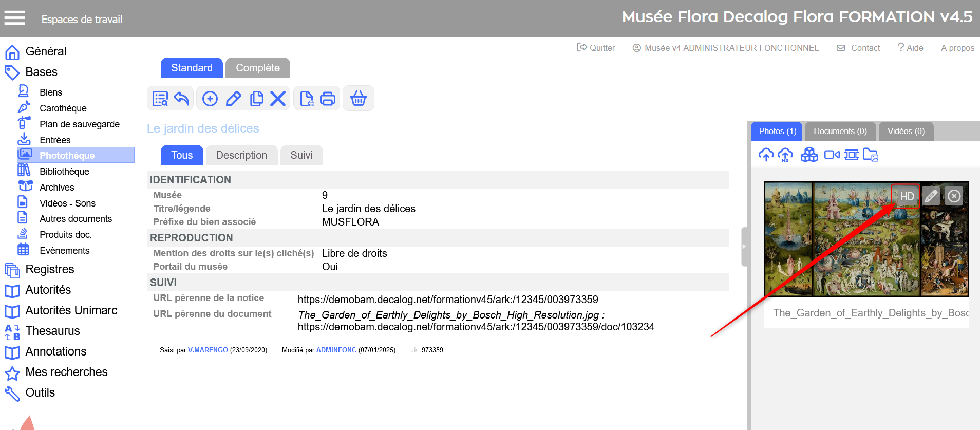
Task: Open the A propos link
Action: [957, 48]
